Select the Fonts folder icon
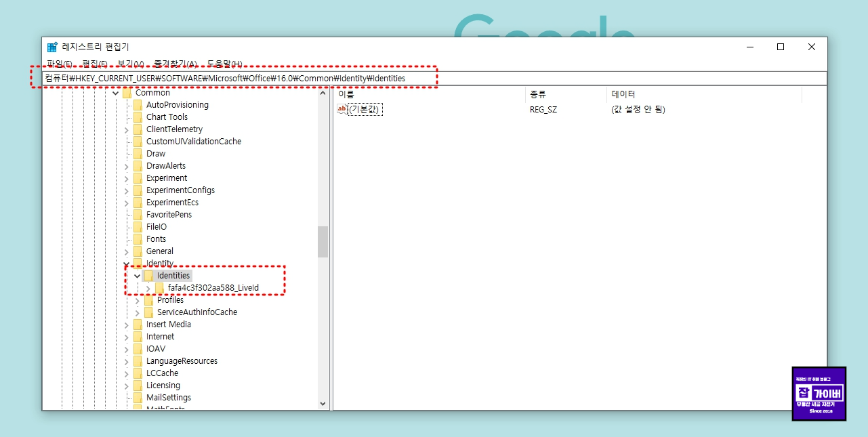Screen dimensions: 868x437 click(x=138, y=239)
